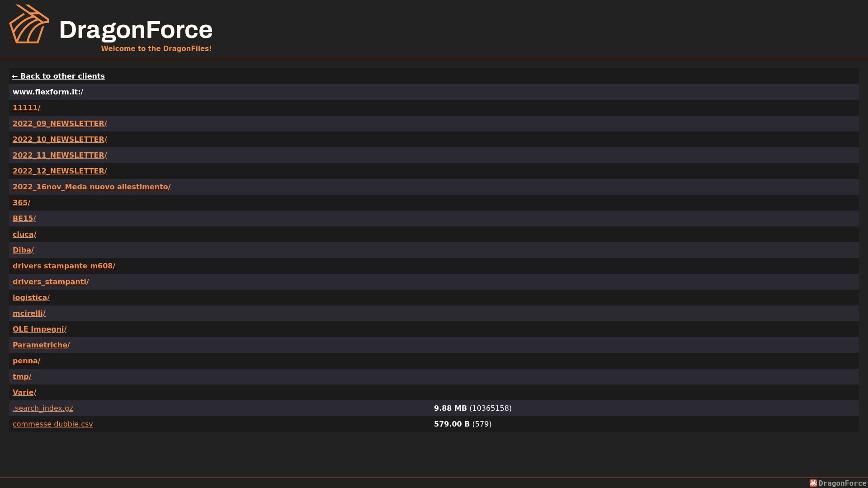
Task: Open the 2022_09_NEWSLETTER/ folder
Action: pos(60,123)
